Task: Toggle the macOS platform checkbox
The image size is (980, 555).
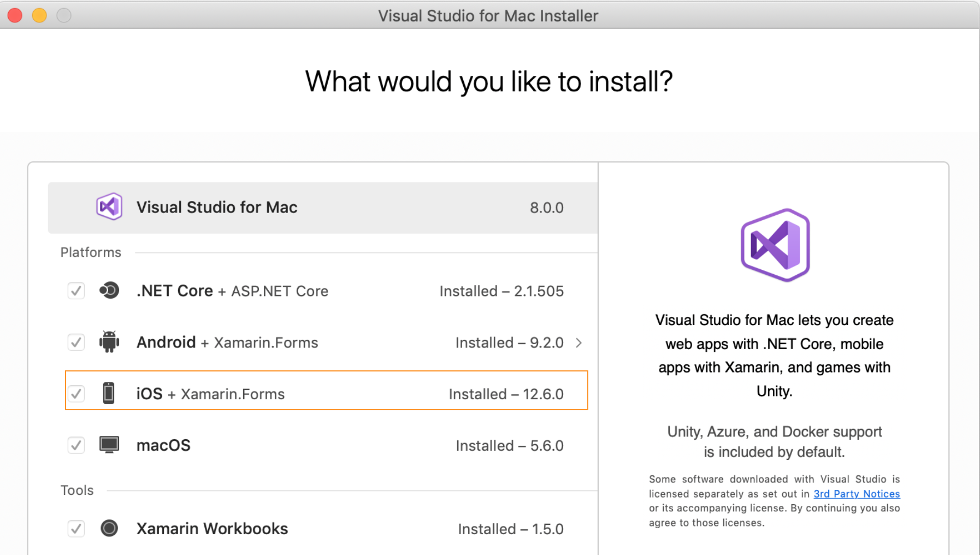Action: [x=76, y=445]
